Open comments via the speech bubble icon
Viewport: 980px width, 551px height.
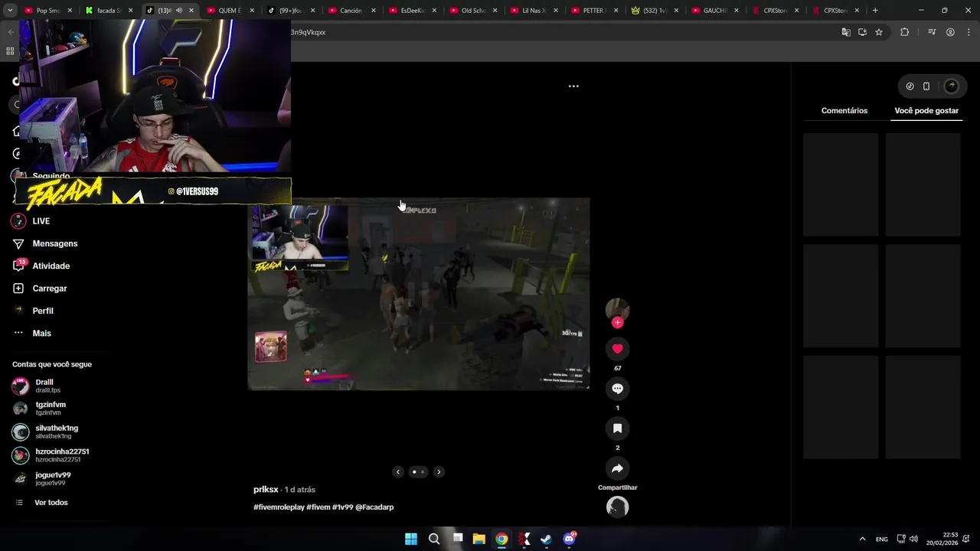(617, 389)
